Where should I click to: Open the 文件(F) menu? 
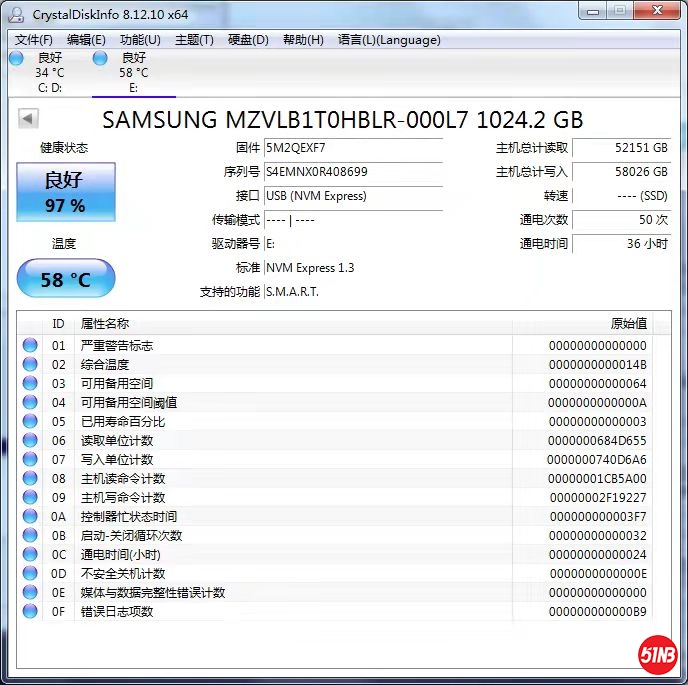click(34, 40)
